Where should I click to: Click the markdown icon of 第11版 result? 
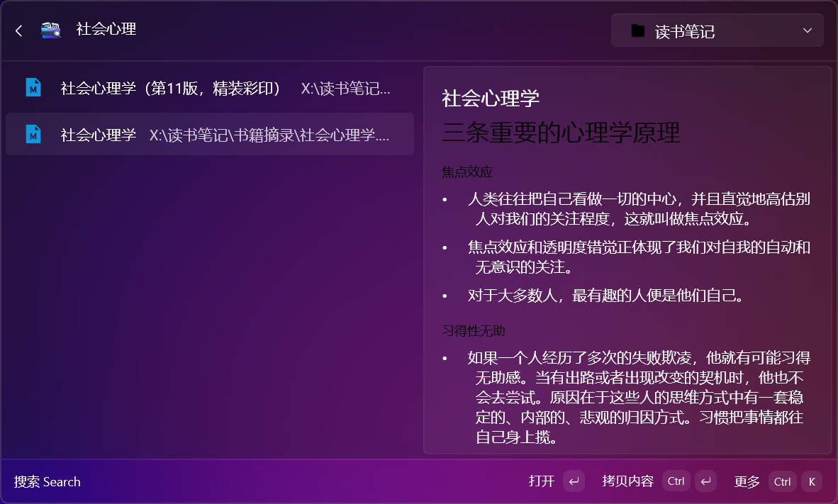(33, 88)
